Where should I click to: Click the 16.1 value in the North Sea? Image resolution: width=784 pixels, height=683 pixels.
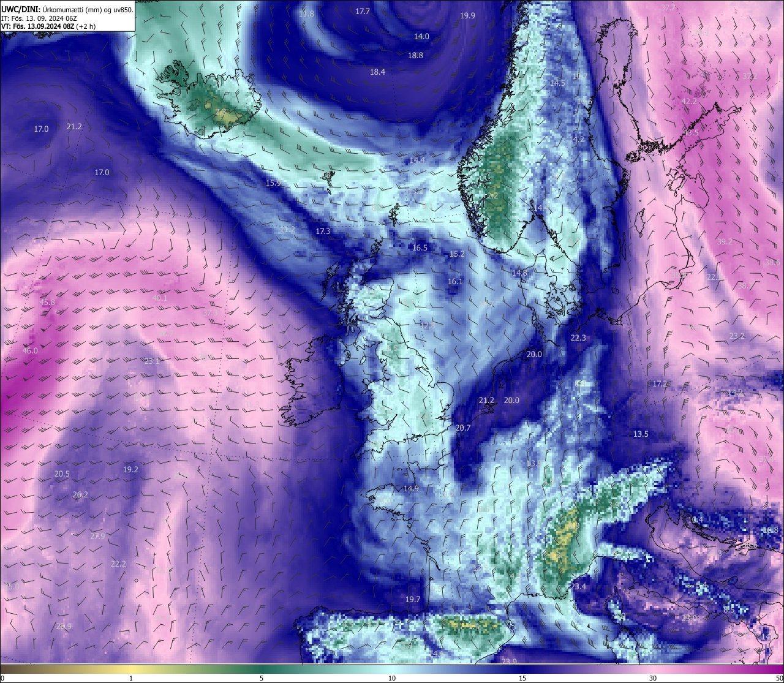(455, 282)
